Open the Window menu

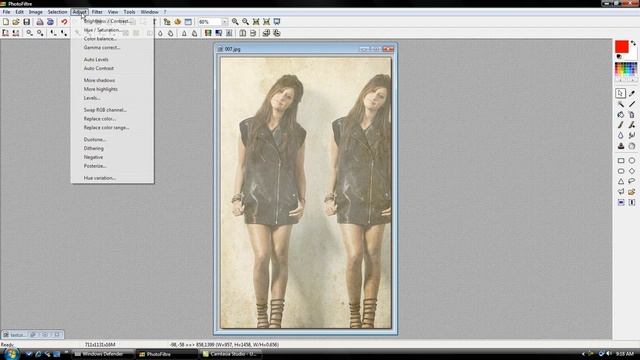(149, 12)
